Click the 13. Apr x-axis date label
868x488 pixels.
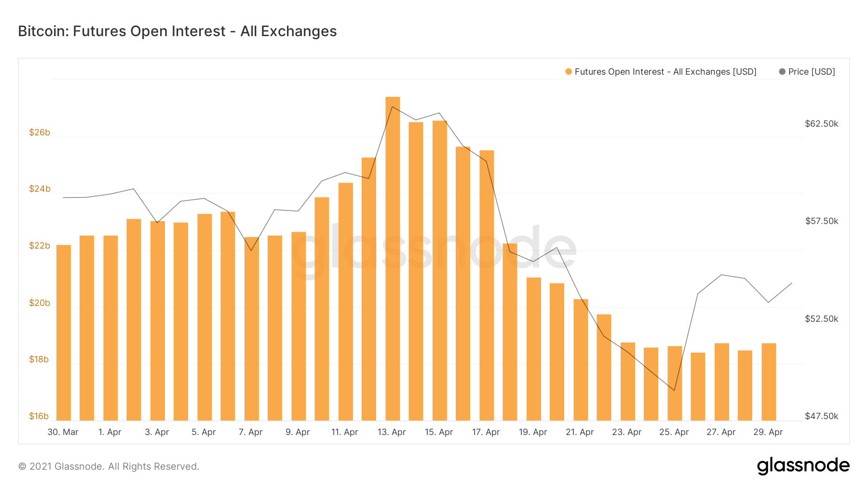[x=392, y=432]
